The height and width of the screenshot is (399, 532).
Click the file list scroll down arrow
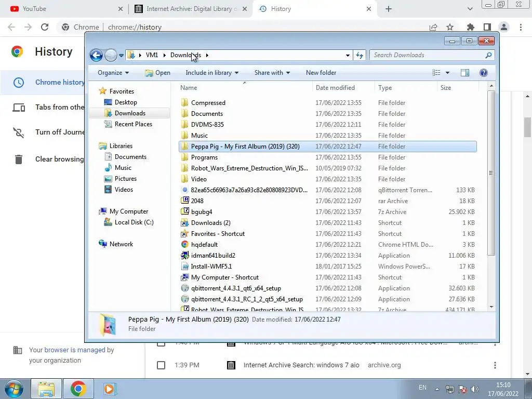pyautogui.click(x=491, y=307)
